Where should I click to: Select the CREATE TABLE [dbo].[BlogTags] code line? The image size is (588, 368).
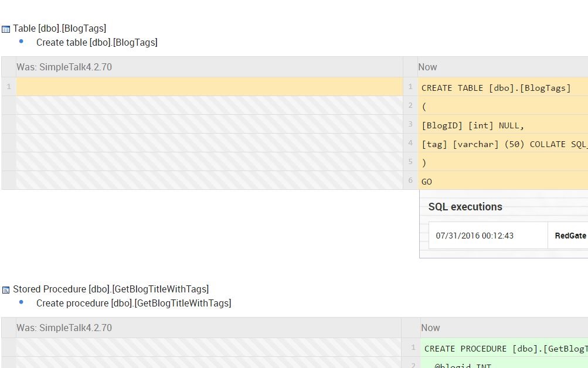(x=496, y=88)
